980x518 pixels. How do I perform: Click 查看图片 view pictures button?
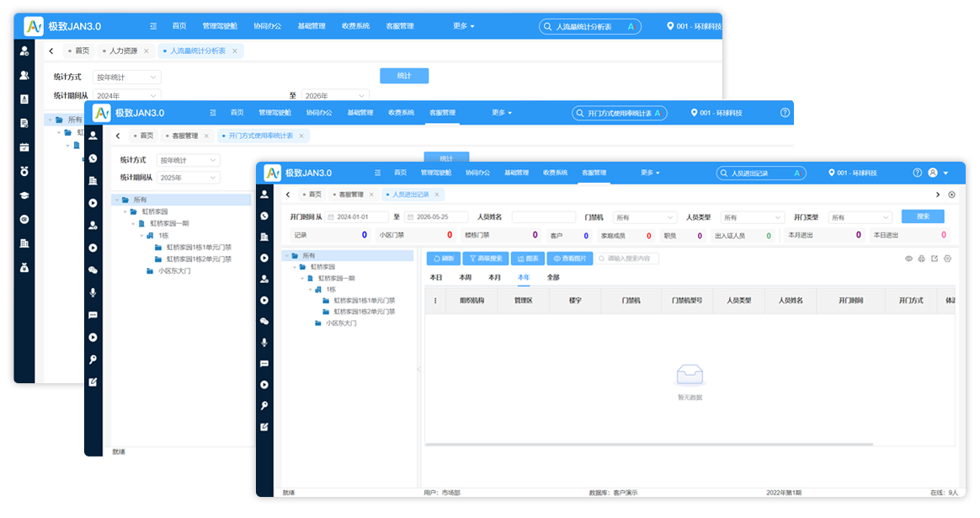(x=569, y=259)
